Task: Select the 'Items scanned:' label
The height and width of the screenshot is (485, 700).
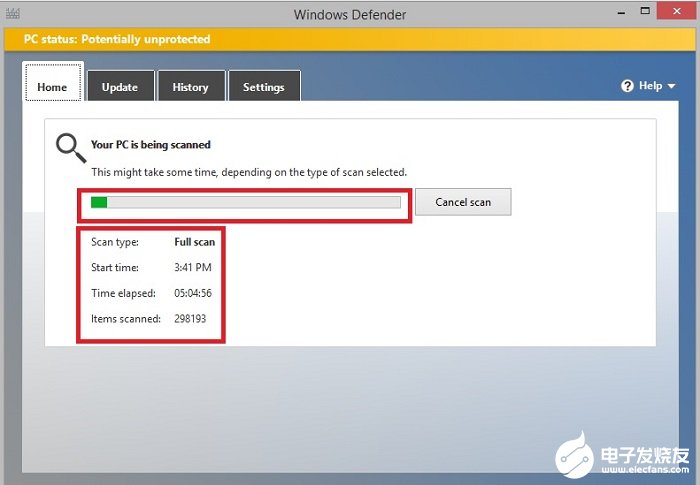Action: [x=126, y=319]
